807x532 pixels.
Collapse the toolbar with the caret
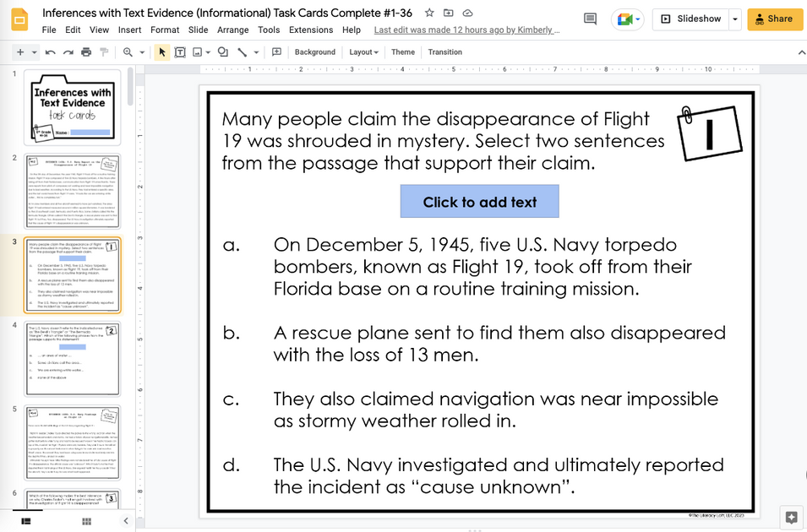pyautogui.click(x=801, y=52)
